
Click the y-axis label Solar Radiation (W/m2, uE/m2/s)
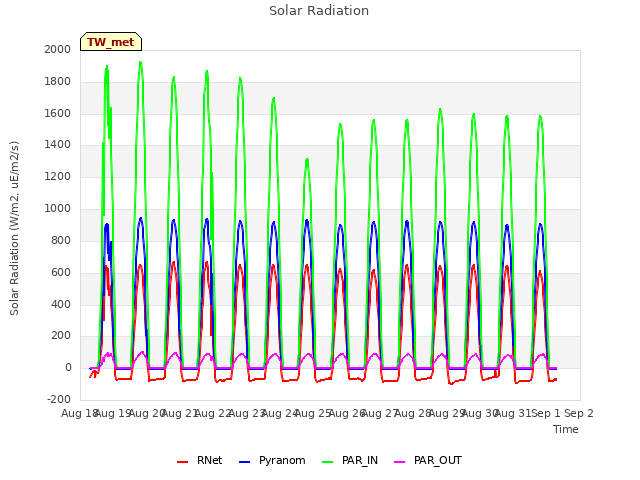14,228
